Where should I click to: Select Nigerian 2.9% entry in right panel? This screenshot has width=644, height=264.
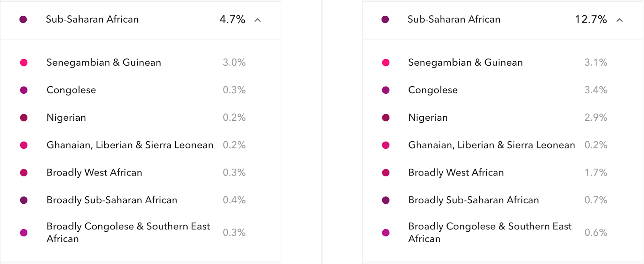click(x=428, y=118)
